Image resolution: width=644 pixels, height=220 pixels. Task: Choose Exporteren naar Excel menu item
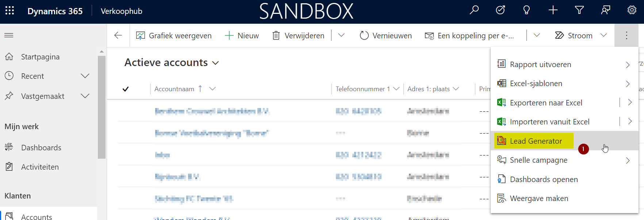coord(546,103)
